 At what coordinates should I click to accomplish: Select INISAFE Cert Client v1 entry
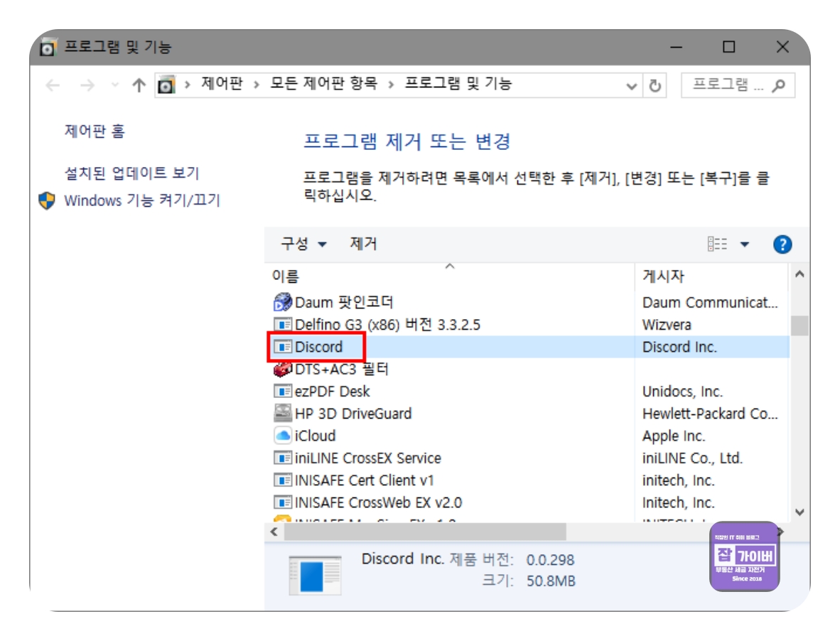click(x=364, y=480)
